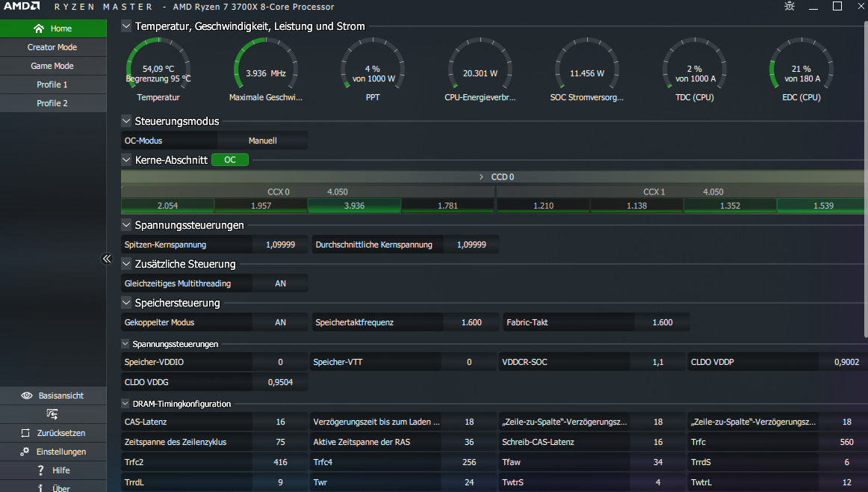Click the Hilfe question mark icon
Screen dimensions: 868x492
(x=40, y=470)
